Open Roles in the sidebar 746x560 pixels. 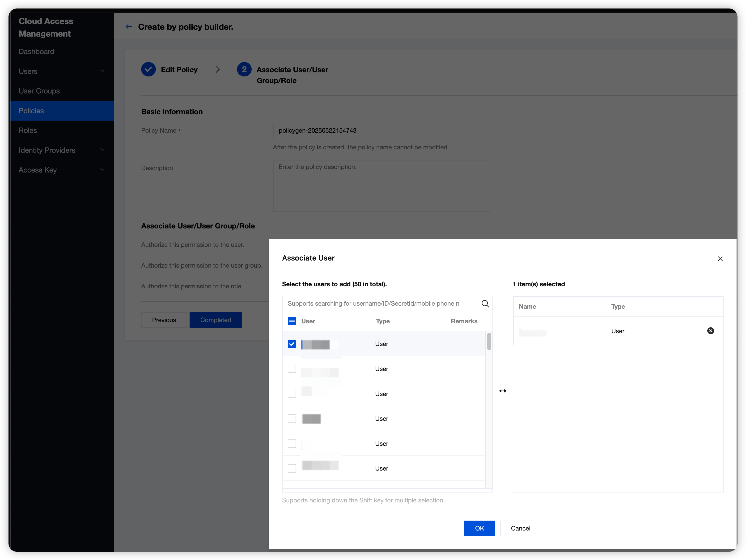coord(28,130)
